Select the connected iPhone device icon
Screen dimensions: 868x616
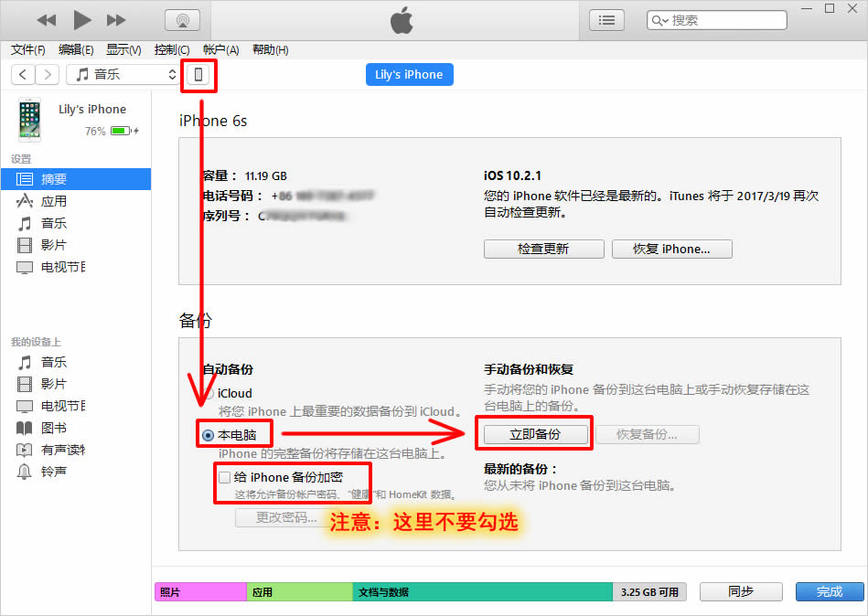click(x=198, y=76)
